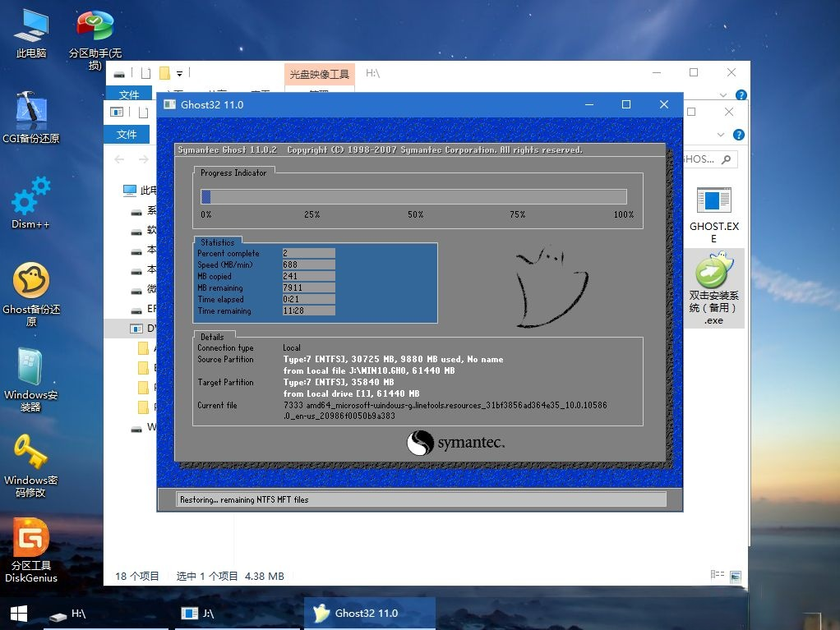Click the Percent complete value field

pos(308,253)
